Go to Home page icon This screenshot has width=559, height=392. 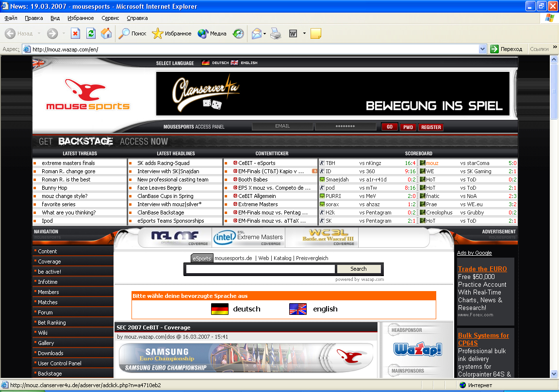106,33
